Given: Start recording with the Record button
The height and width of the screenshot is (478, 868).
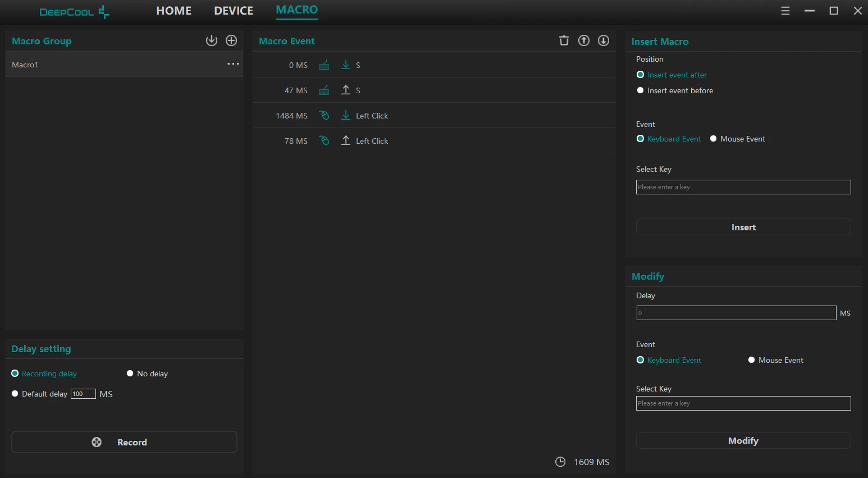Looking at the screenshot, I should coord(124,442).
